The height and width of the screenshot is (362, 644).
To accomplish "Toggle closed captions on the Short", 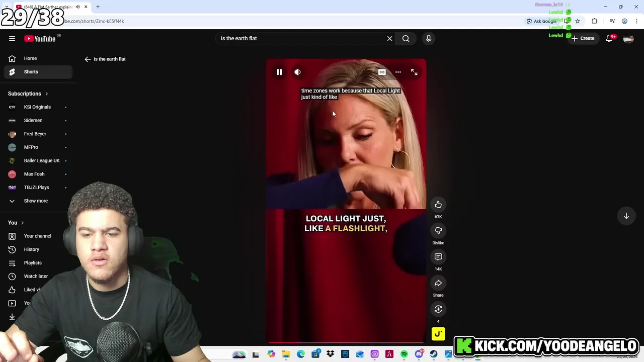I will pyautogui.click(x=382, y=72).
